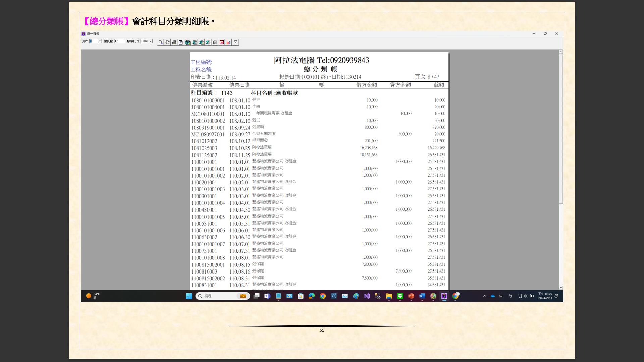Click the 餘額 column header
Screen dimensions: 644x362
pyautogui.click(x=439, y=85)
